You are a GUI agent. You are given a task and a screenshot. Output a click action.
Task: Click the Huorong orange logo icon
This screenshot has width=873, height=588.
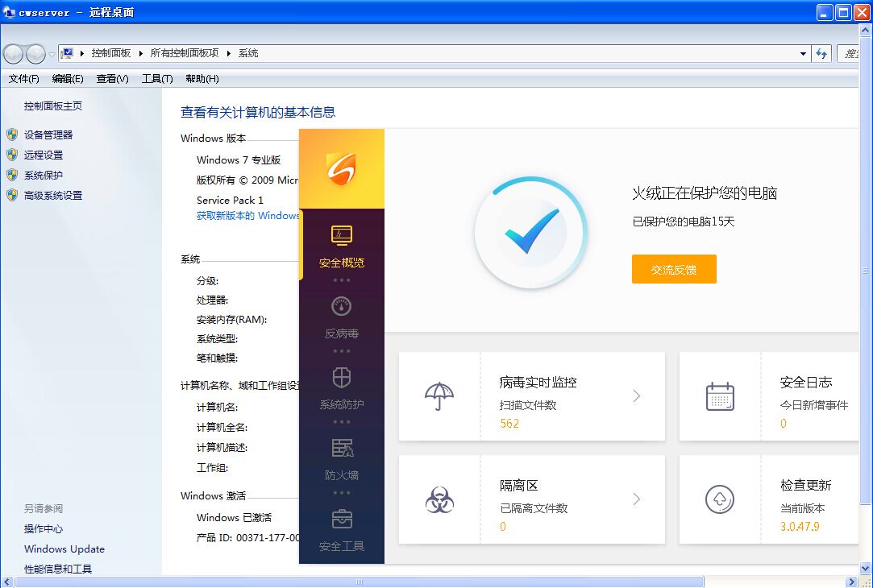pos(341,168)
